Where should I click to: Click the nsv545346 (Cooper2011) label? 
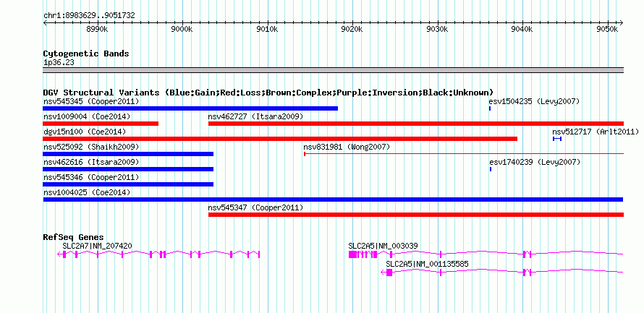91,177
